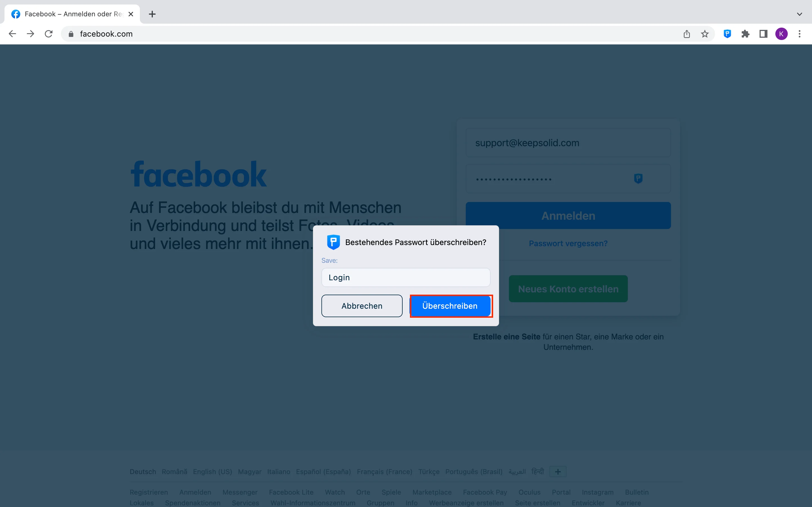
Task: Open the Chrome profile avatar K
Action: (x=781, y=34)
